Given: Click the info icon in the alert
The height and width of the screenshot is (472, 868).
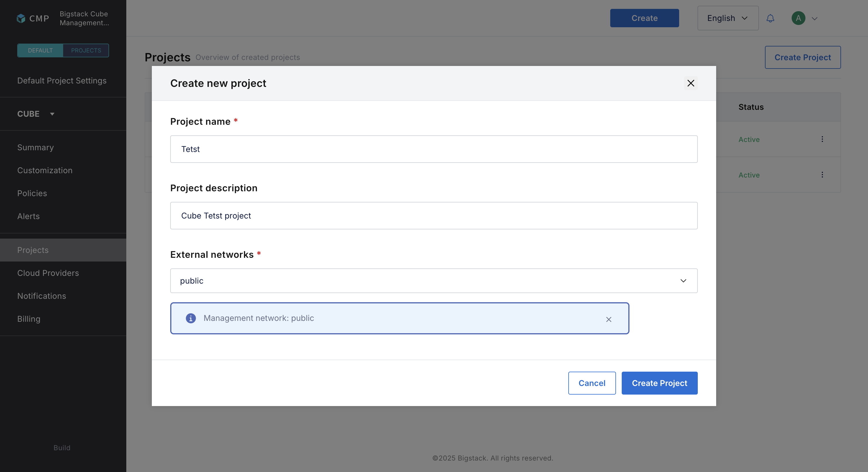Looking at the screenshot, I should click(191, 318).
